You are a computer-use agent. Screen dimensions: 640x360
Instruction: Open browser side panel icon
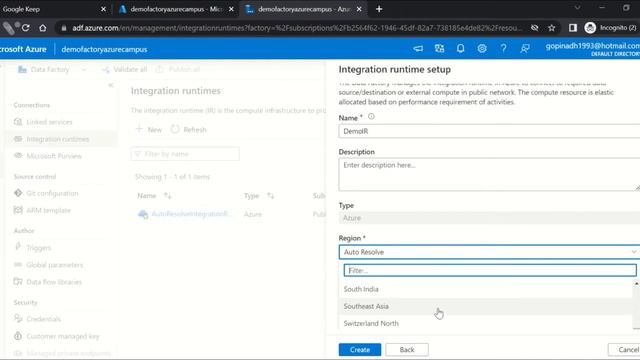coord(573,28)
